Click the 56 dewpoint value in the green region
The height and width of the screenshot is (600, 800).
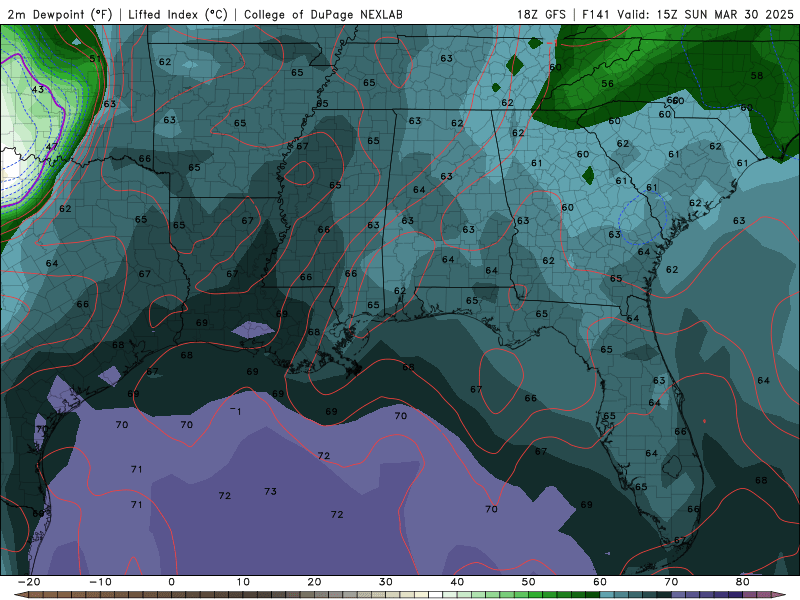pos(607,84)
